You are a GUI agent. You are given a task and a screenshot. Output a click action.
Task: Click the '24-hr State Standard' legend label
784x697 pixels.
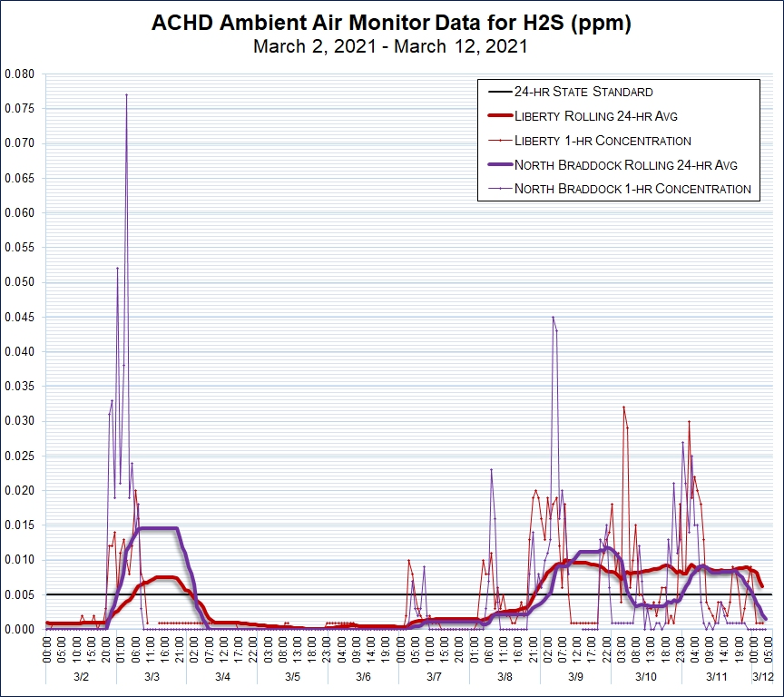583,92
